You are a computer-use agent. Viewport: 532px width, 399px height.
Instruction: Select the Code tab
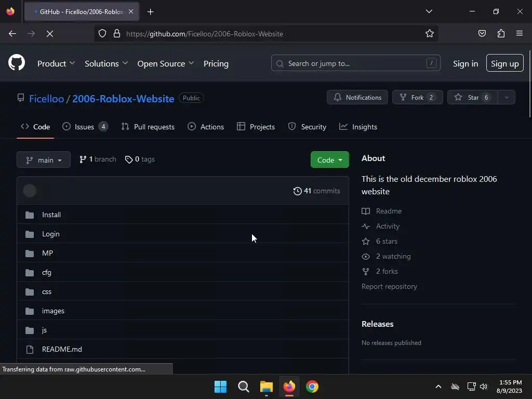(35, 127)
